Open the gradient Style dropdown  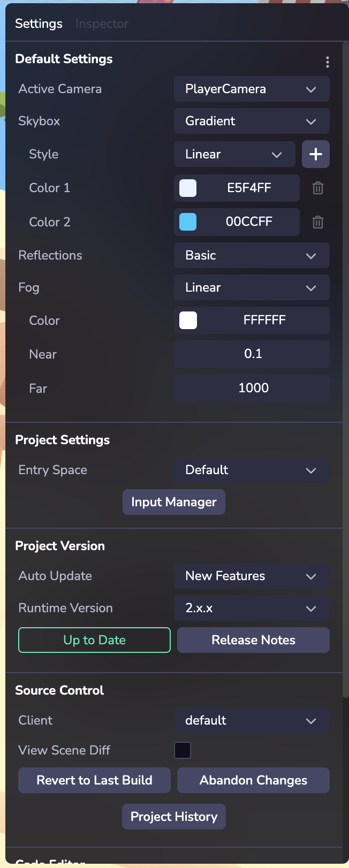point(234,154)
